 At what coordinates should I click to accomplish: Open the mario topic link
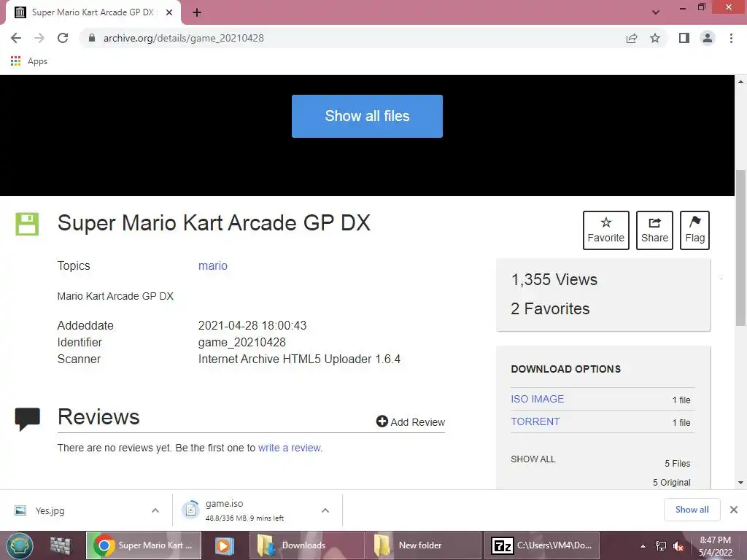tap(213, 265)
